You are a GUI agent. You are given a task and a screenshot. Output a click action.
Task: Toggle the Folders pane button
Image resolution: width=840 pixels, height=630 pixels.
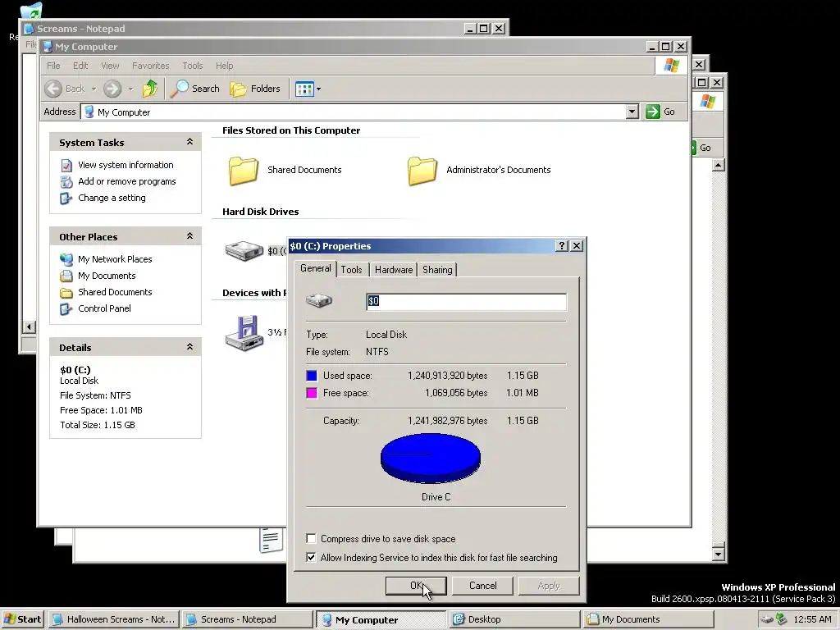pos(255,89)
